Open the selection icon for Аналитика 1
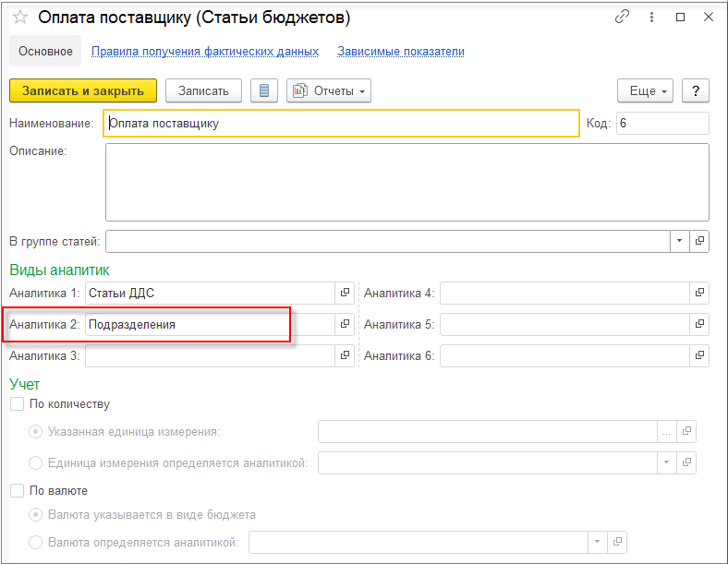This screenshot has height=564, width=728. pyautogui.click(x=345, y=294)
